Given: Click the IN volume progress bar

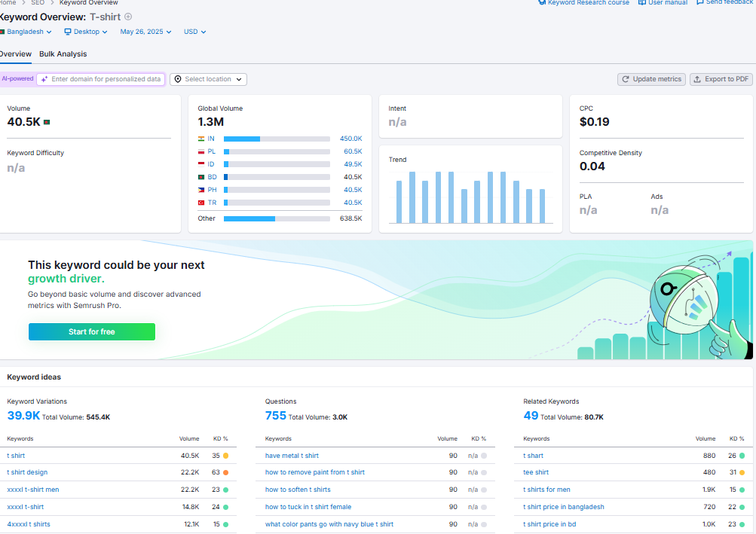Looking at the screenshot, I should click(x=277, y=139).
